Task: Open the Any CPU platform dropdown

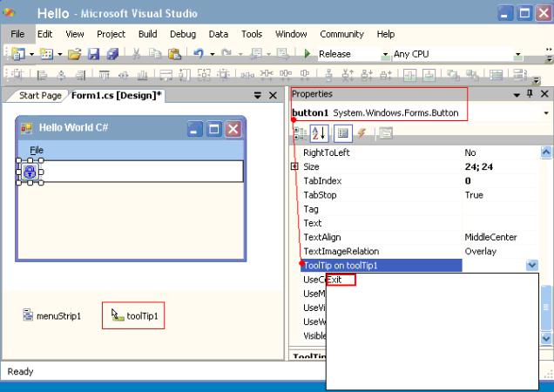Action: 518,54
